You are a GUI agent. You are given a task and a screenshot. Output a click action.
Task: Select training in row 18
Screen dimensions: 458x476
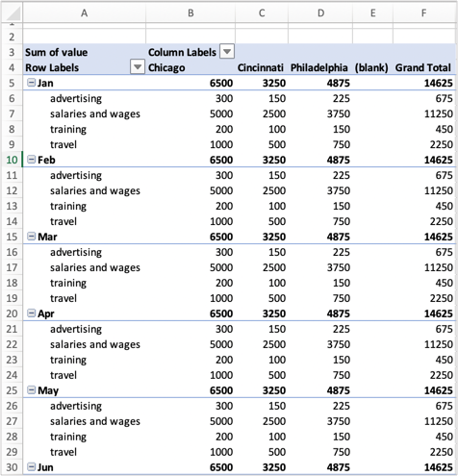(68, 283)
